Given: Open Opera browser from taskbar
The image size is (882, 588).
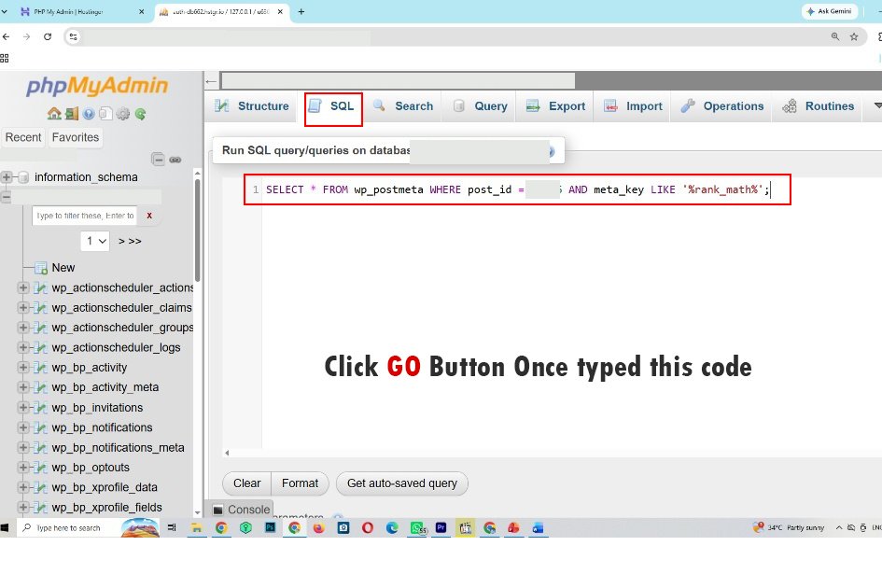Looking at the screenshot, I should (368, 527).
